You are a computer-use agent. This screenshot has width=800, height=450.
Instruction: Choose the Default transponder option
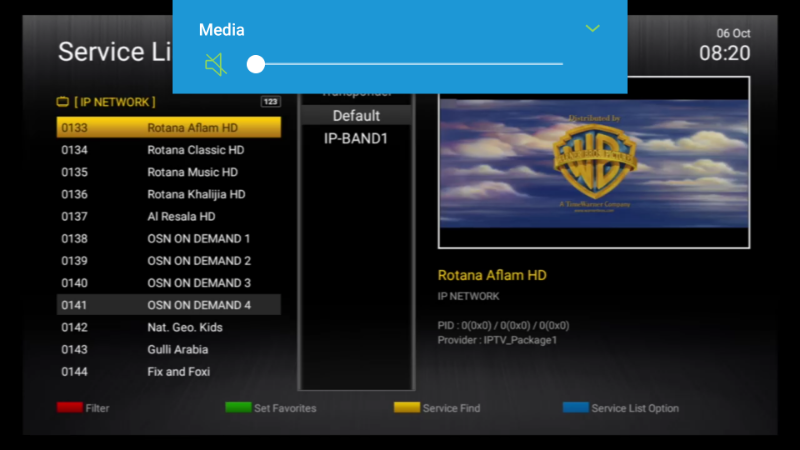click(x=356, y=116)
